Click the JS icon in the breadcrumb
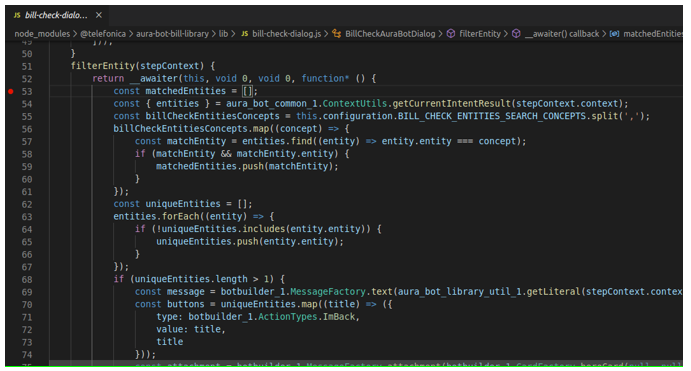The image size is (691, 371). point(245,34)
